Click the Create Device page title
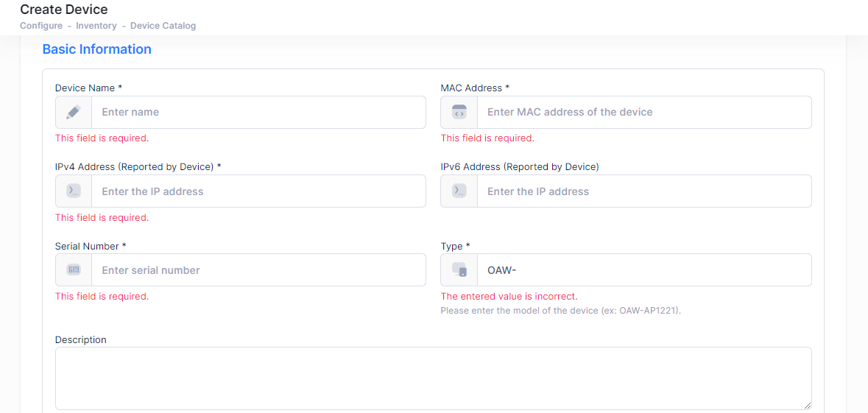Screen dimensions: 868x413 click(x=63, y=9)
